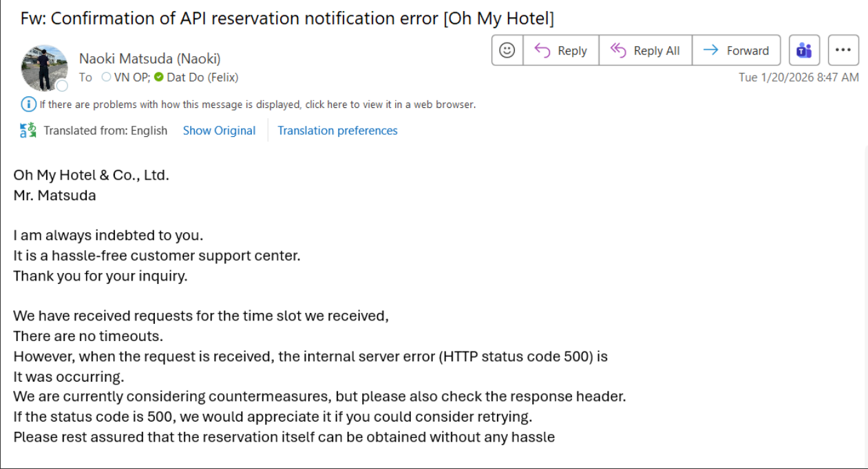This screenshot has height=469, width=868.
Task: Click the presence circle beside VN OP
Action: click(x=106, y=77)
